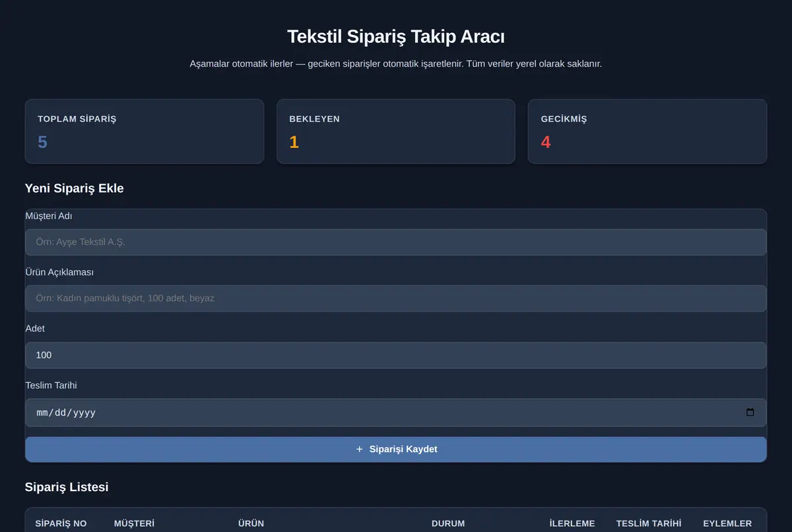Click the DURUM column header
792x532 pixels.
click(x=448, y=523)
